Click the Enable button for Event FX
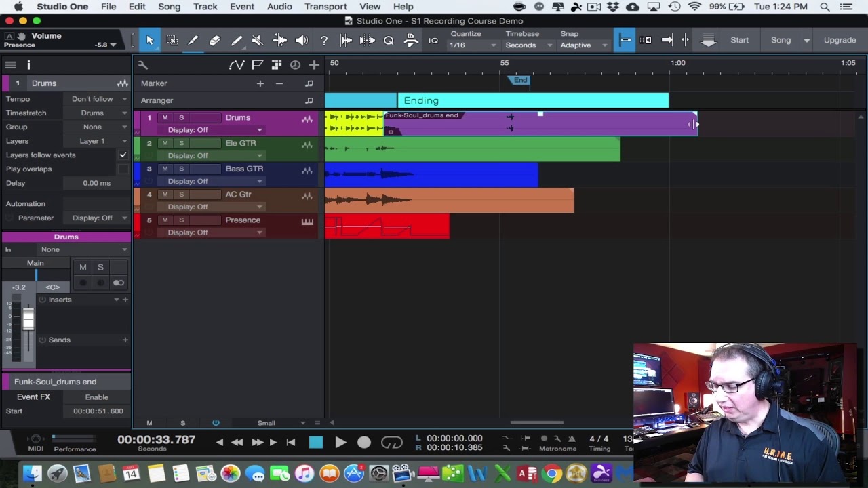Screen dimensions: 868x488 click(x=97, y=397)
